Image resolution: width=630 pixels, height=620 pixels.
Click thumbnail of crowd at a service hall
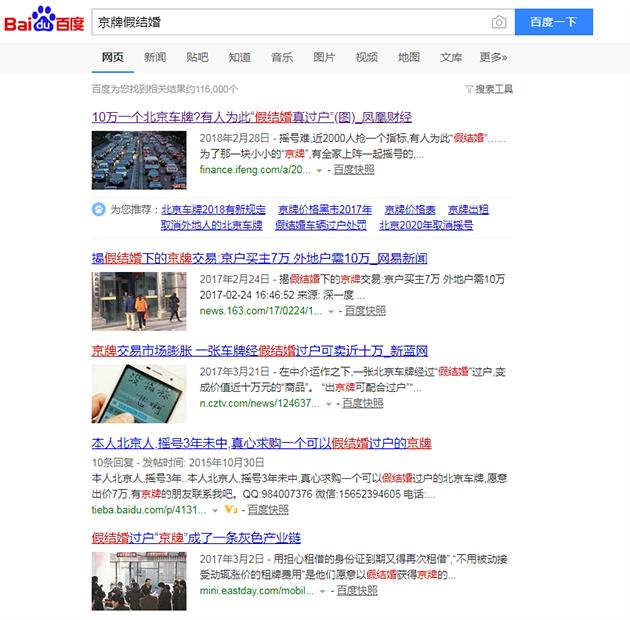(x=139, y=581)
